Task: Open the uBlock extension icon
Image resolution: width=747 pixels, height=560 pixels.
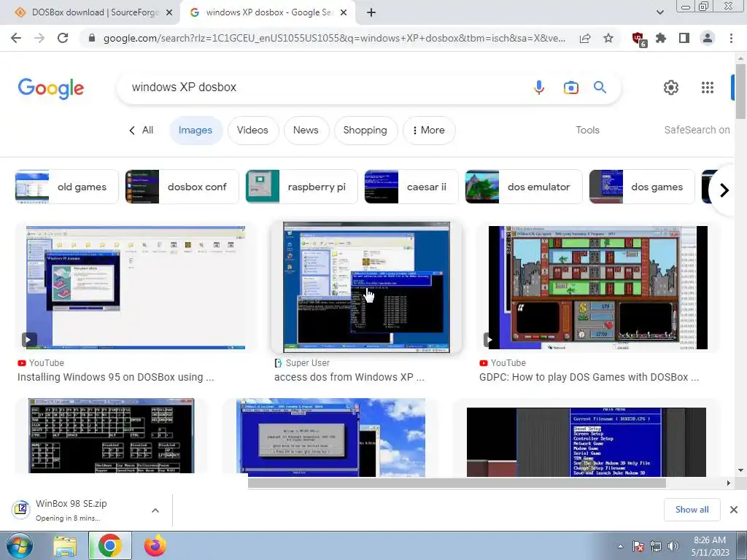Action: pos(638,39)
